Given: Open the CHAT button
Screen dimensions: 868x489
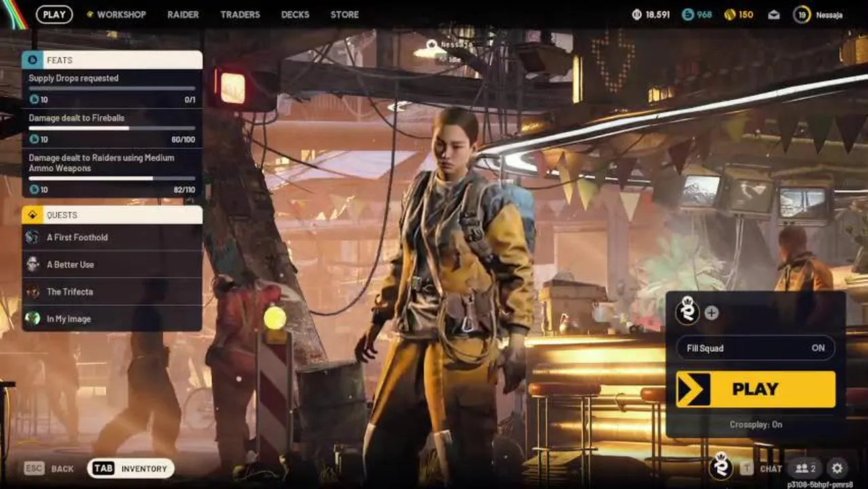Looking at the screenshot, I should (761, 468).
